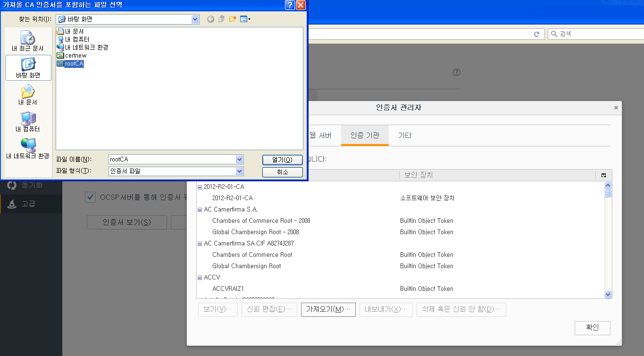The width and height of the screenshot is (644, 356).
Task: Toggle the OCSP서버 checkbox
Action: [x=90, y=197]
